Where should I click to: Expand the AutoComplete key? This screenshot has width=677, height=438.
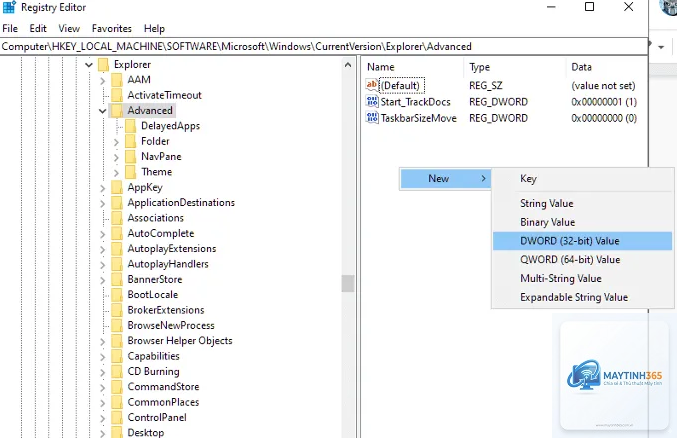(103, 234)
